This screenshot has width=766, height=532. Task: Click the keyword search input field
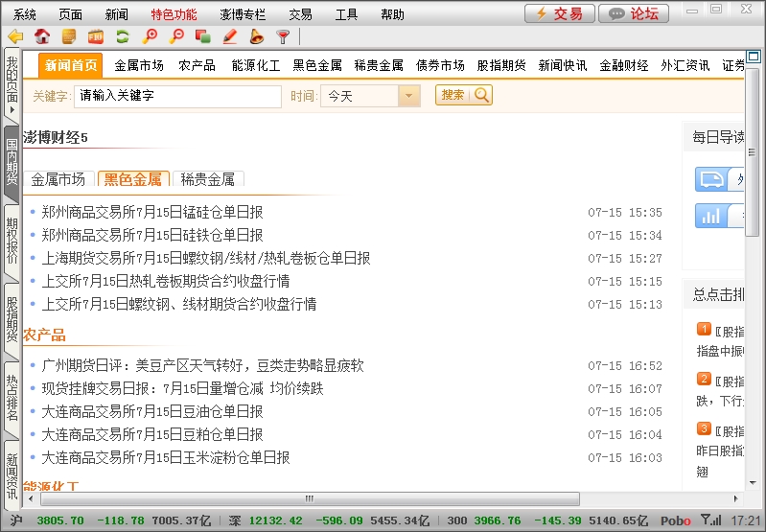tap(177, 96)
